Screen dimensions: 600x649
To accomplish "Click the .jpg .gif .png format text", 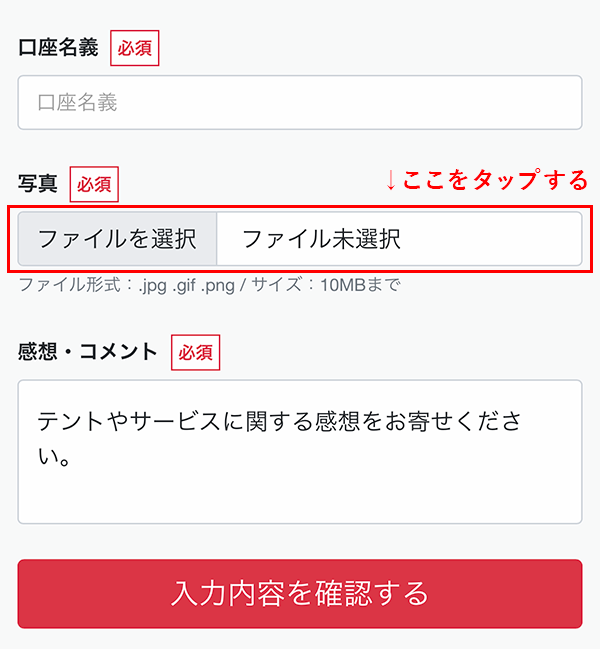I will tap(187, 285).
